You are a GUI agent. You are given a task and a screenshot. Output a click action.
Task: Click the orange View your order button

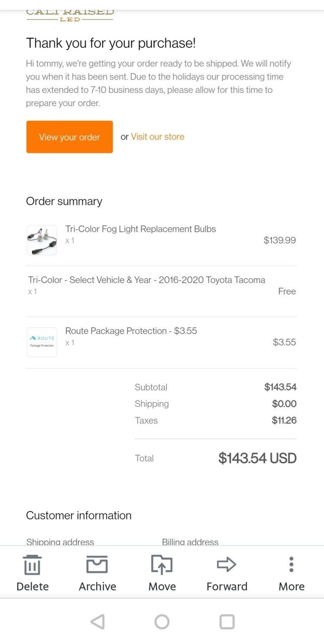[70, 137]
